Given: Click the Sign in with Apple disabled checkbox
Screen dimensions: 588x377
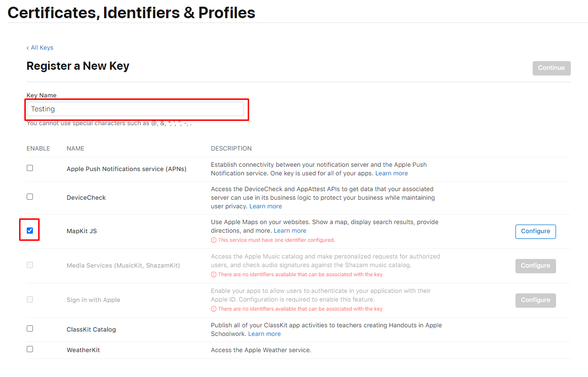Looking at the screenshot, I should [x=30, y=299].
